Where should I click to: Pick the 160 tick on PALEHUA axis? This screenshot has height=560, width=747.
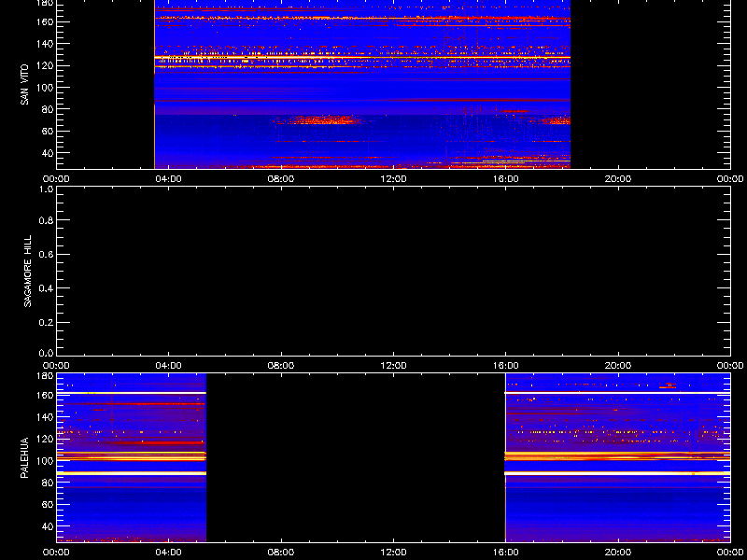click(x=46, y=395)
